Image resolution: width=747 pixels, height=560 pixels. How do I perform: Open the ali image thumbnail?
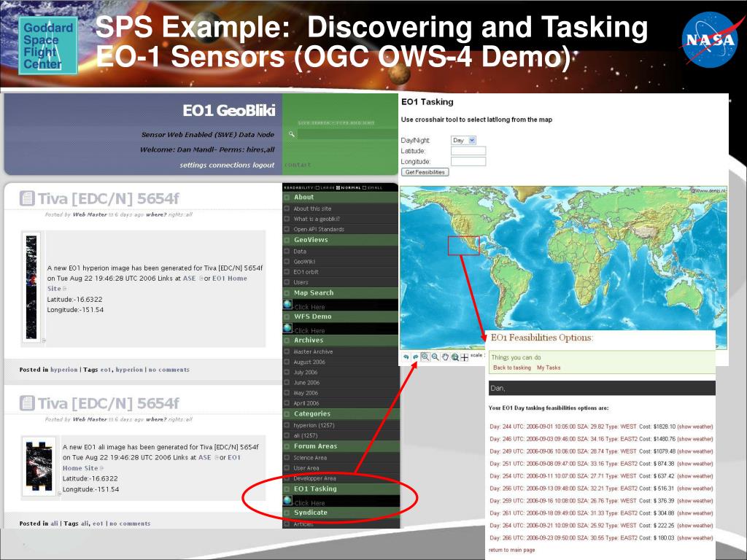[x=39, y=467]
